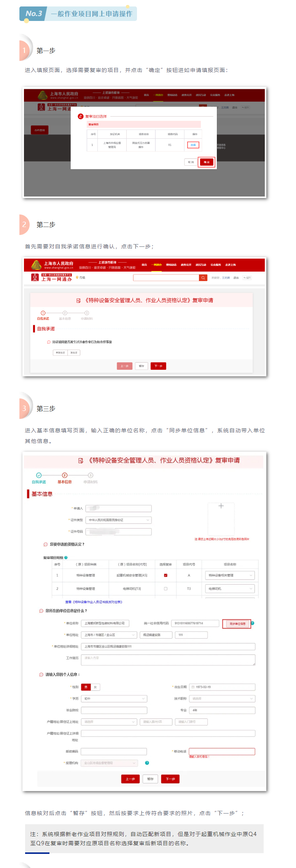The width and height of the screenshot is (296, 868).
Task: Click the search magnifier icon in step two
Action: (203, 278)
